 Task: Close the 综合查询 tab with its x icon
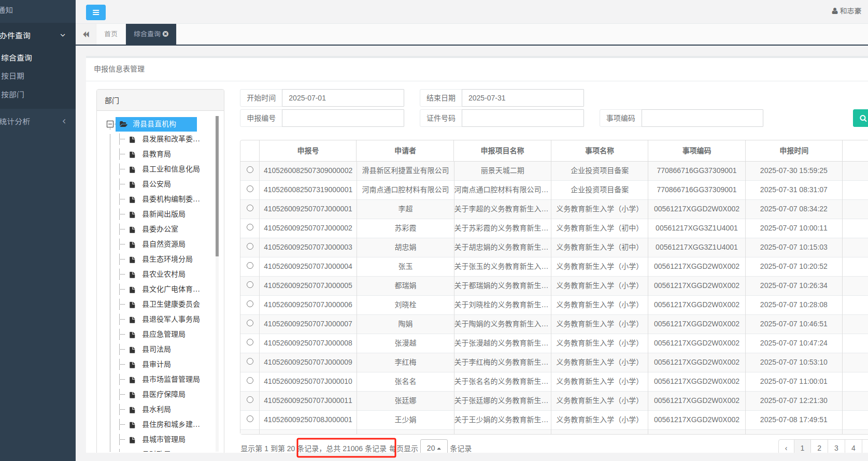tap(166, 34)
